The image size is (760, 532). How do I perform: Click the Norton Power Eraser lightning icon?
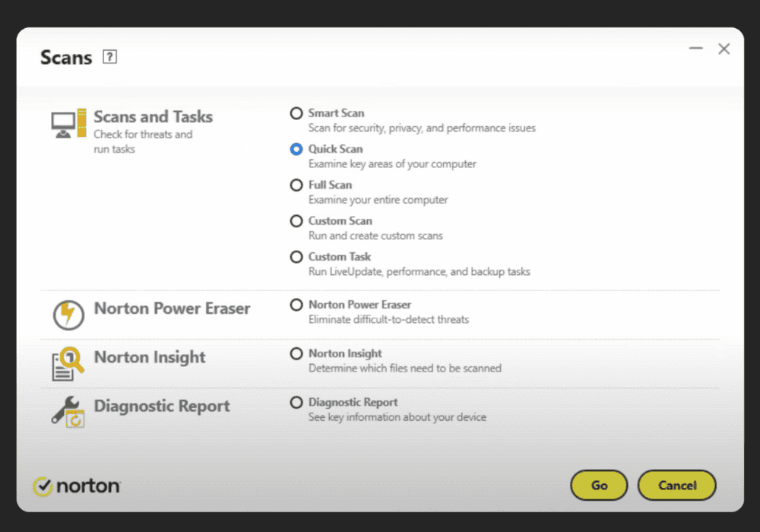[x=68, y=315]
